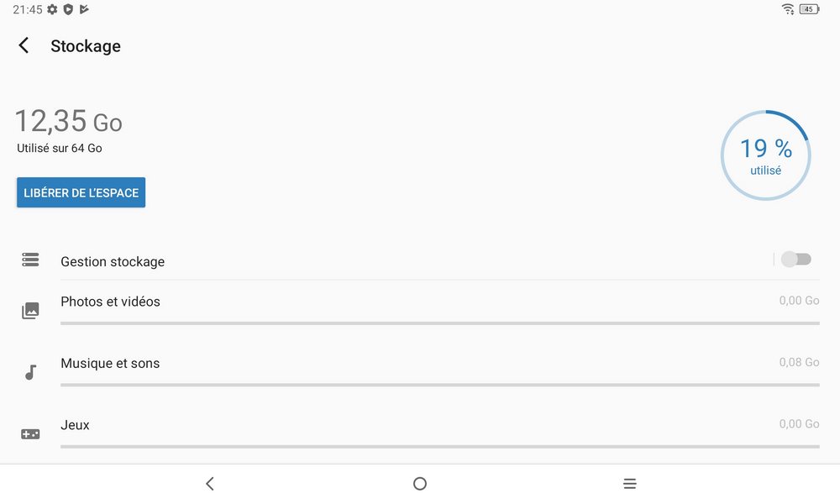
Task: Open Gestion stockage settings entry
Action: point(113,262)
